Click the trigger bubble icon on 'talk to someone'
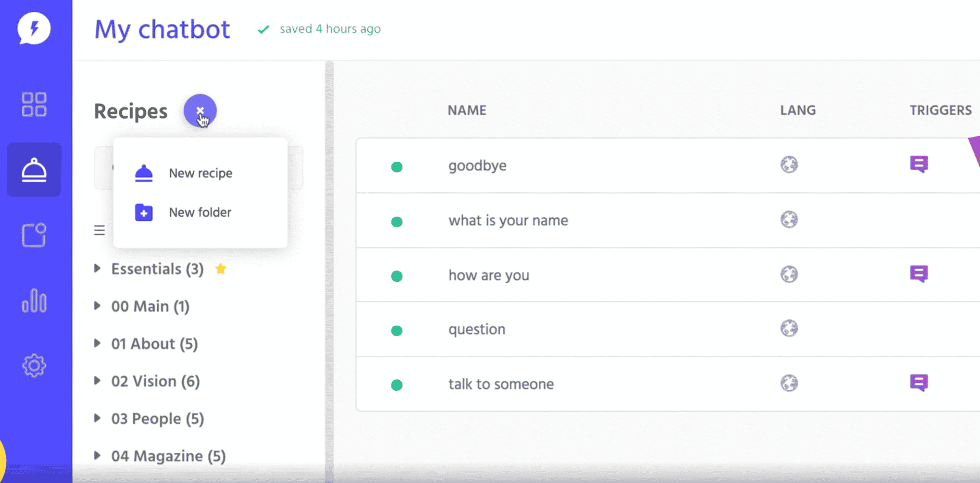The width and height of the screenshot is (980, 483). click(918, 383)
